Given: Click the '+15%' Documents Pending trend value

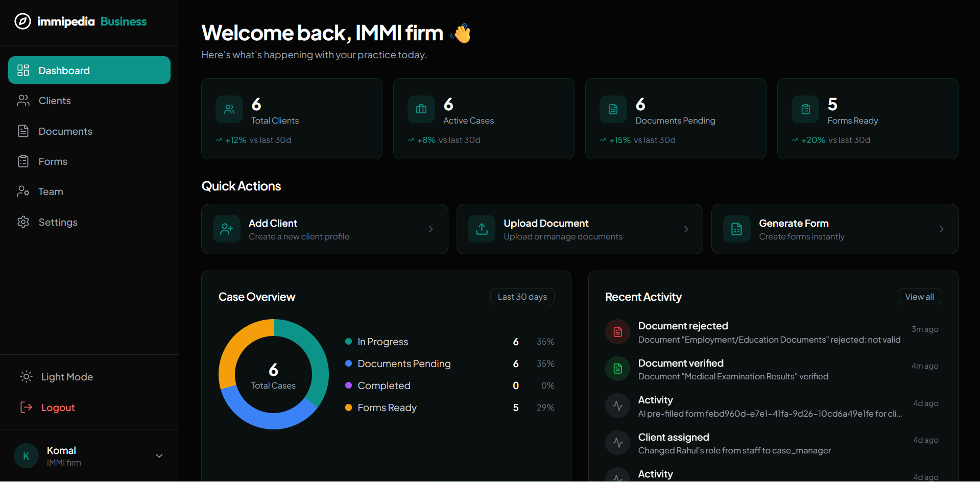Looking at the screenshot, I should pos(620,140).
